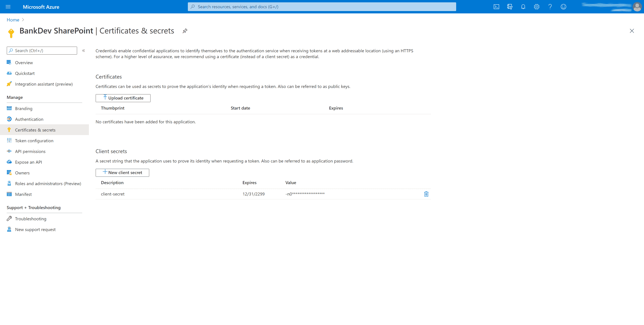This screenshot has height=325, width=644.
Task: Click Upload certificate button
Action: coord(123,98)
